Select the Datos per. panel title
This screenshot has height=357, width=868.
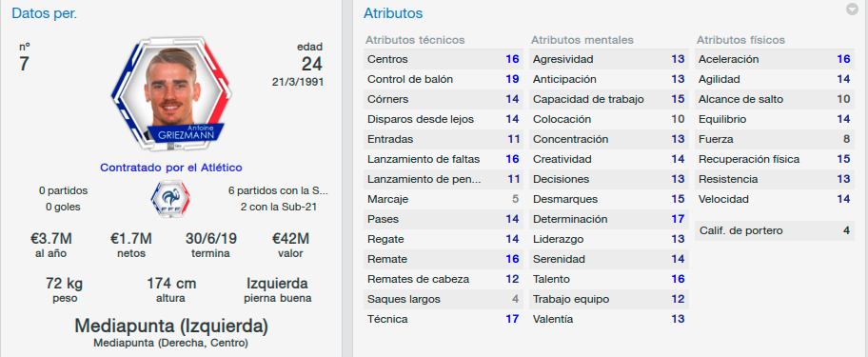45,13
